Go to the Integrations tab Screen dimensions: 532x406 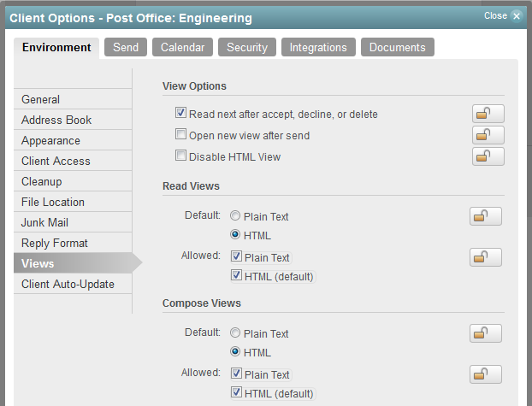pos(318,48)
